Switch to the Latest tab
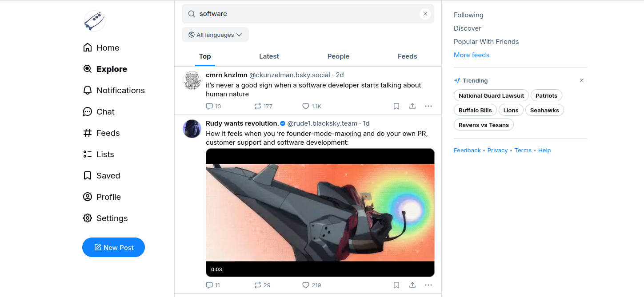644x297 pixels. point(269,56)
